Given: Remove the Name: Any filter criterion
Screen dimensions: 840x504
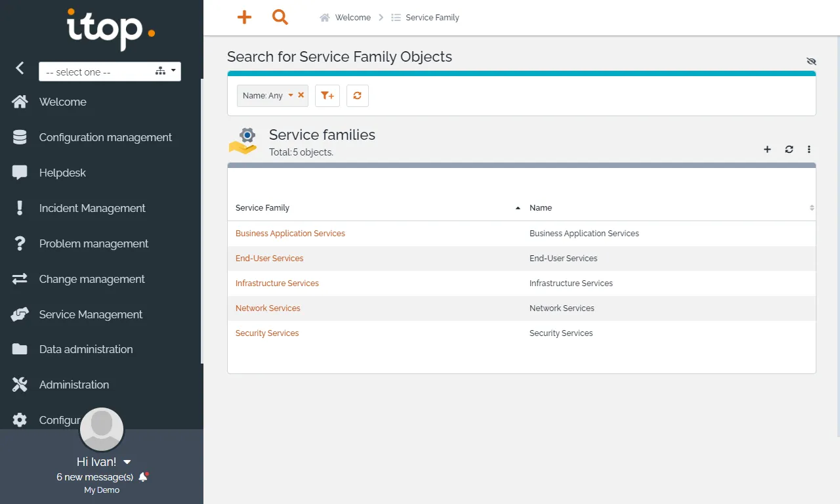Looking at the screenshot, I should coord(301,95).
